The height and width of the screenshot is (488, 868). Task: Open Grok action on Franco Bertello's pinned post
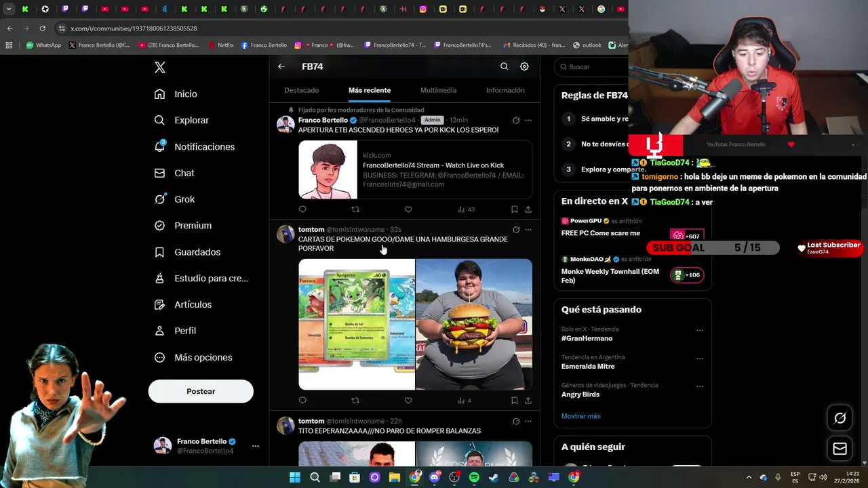(516, 121)
